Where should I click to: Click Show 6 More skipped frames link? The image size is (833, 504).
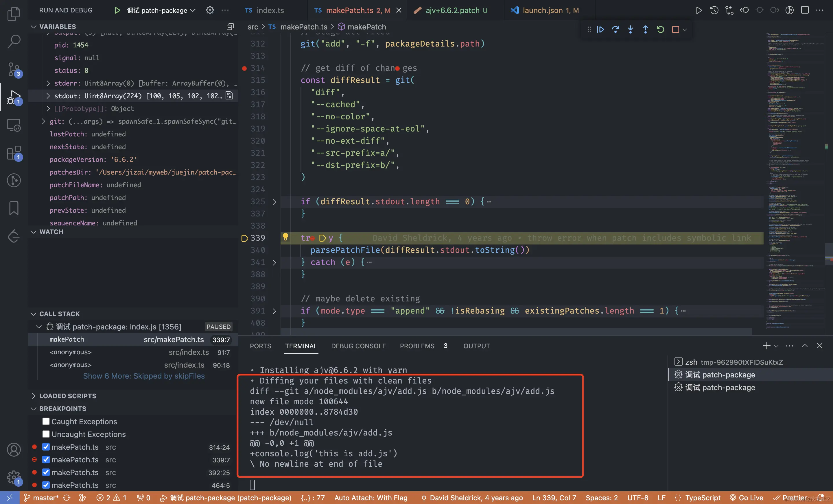click(144, 376)
